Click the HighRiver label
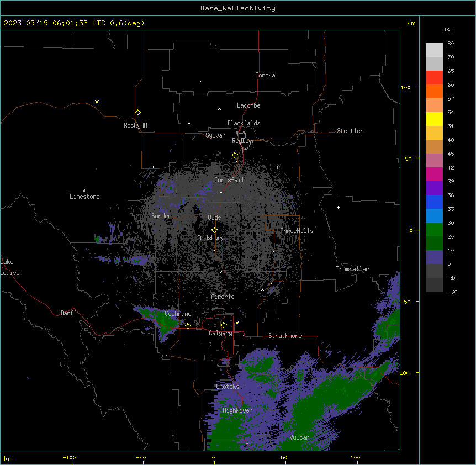Viewport: 476px width, 465px height. pyautogui.click(x=237, y=410)
